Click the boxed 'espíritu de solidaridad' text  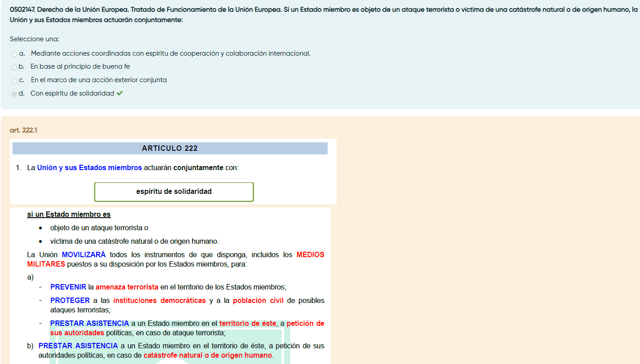[x=174, y=192]
